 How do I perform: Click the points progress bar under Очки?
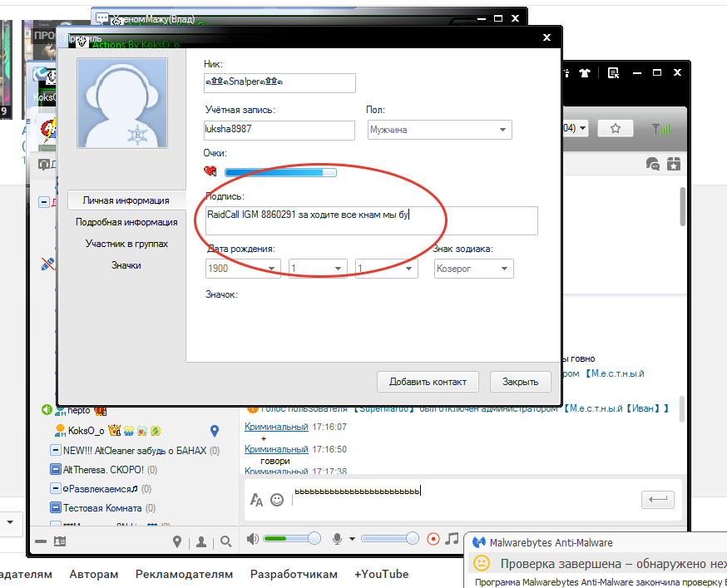point(280,172)
